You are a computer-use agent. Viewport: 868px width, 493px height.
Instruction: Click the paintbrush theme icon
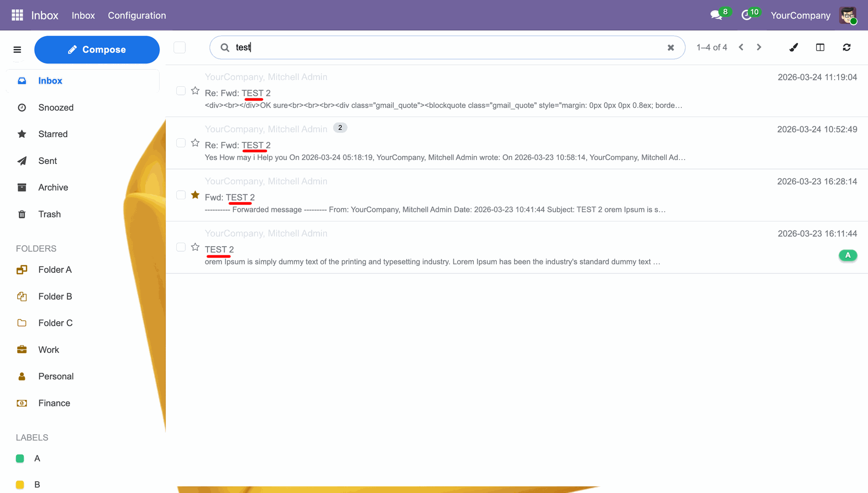793,47
